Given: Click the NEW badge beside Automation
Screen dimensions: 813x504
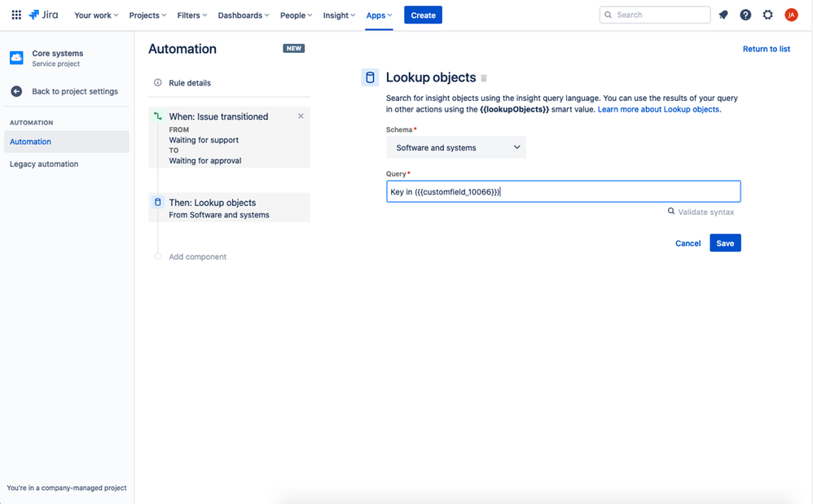Looking at the screenshot, I should [293, 48].
